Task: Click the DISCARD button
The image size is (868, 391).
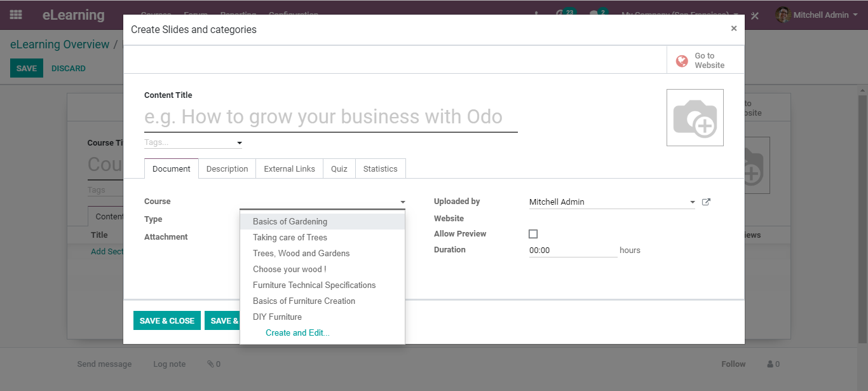Action: pos(69,68)
